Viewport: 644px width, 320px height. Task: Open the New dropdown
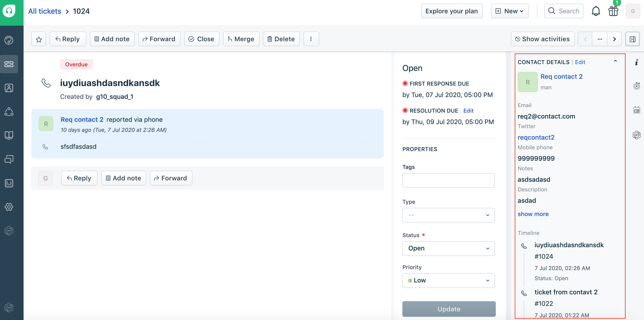click(510, 11)
